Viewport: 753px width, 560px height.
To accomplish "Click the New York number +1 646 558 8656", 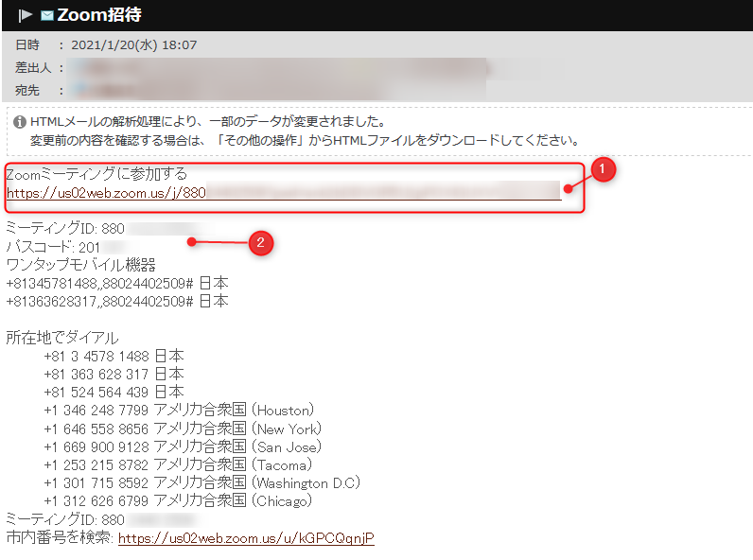I will coord(183,429).
